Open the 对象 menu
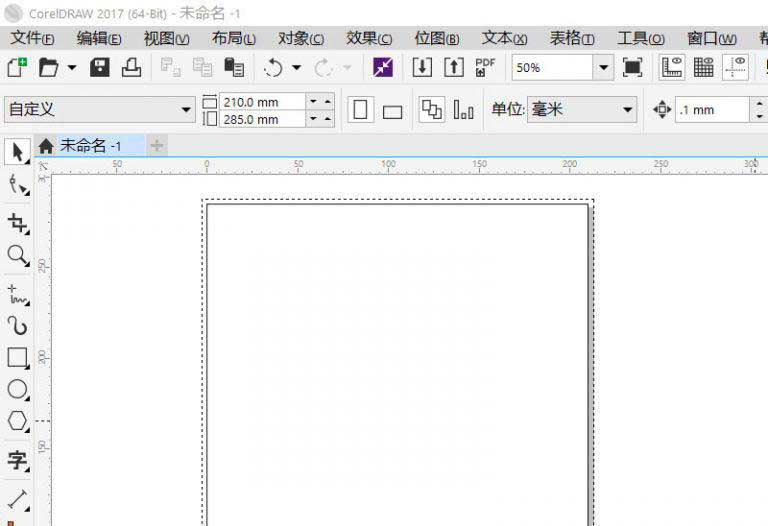The width and height of the screenshot is (768, 526). click(x=301, y=38)
